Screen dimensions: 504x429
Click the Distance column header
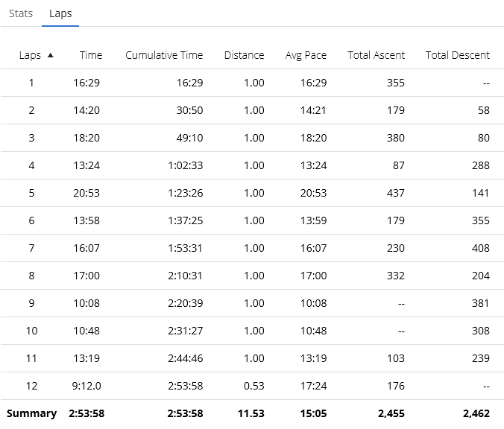(245, 55)
